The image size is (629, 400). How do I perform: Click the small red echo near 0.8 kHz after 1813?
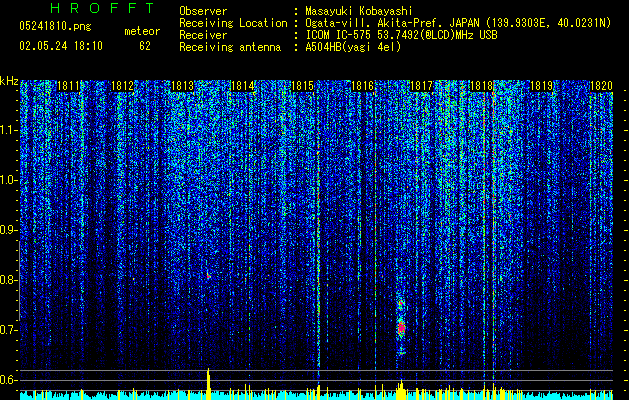208,276
